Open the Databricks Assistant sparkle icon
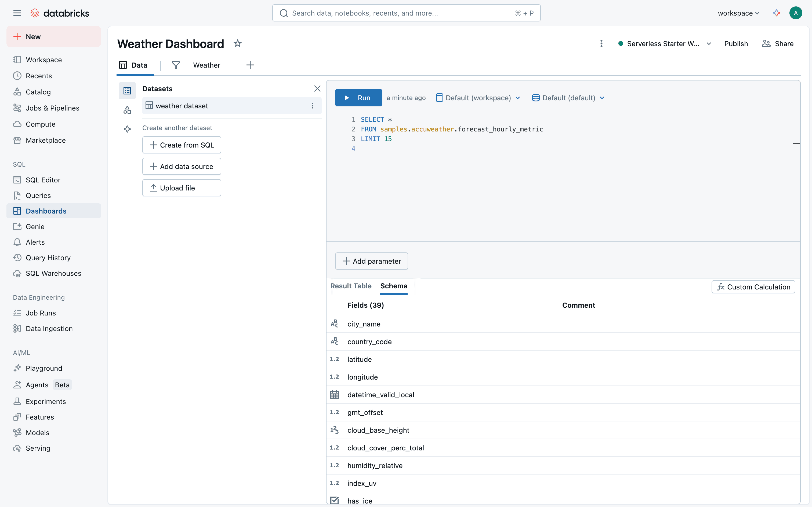812x507 pixels. (x=776, y=13)
